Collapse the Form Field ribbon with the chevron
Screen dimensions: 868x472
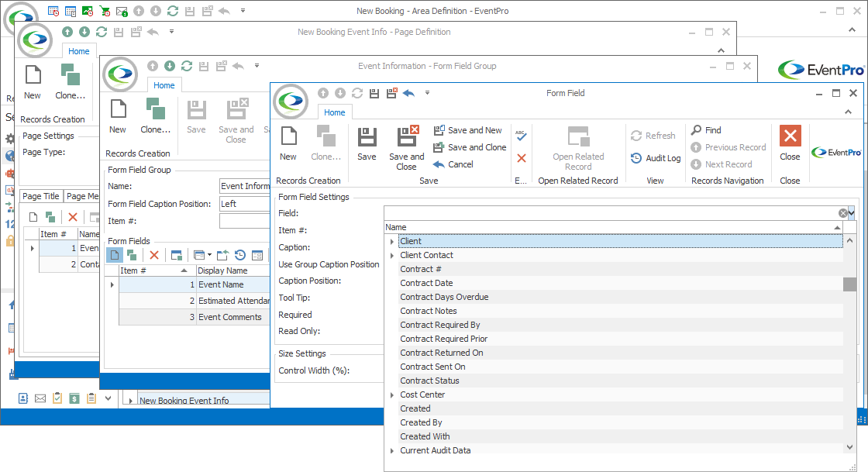pyautogui.click(x=848, y=112)
